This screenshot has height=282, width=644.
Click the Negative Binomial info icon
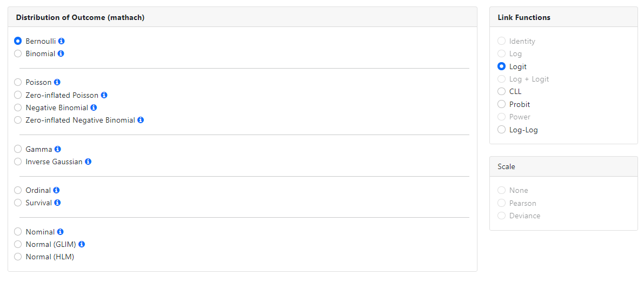pos(94,108)
